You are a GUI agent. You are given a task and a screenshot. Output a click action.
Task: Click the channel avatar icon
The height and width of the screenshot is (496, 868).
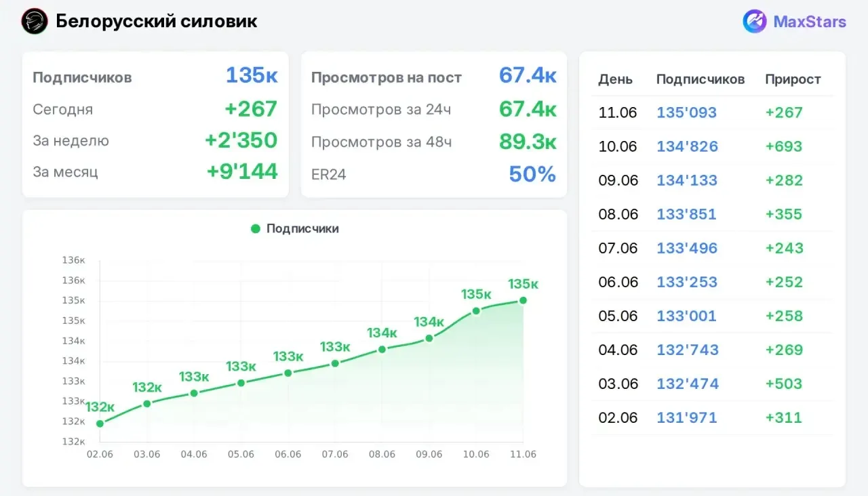(x=35, y=22)
